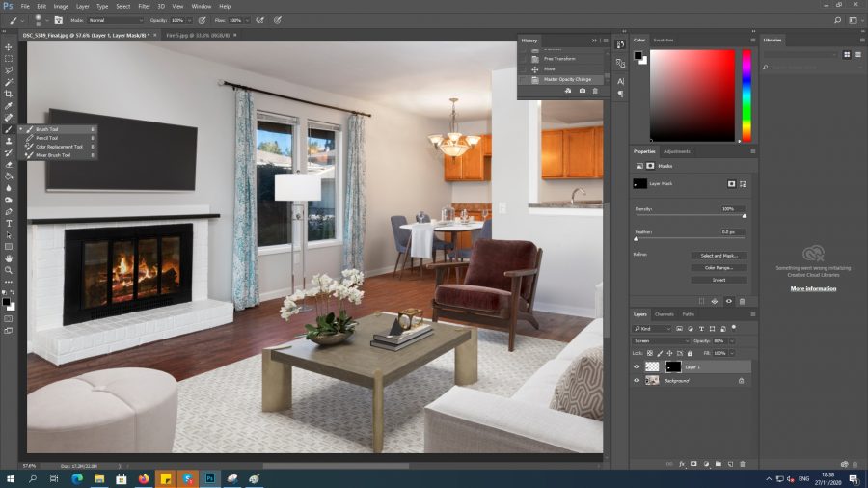868x488 pixels.
Task: Click the delete mask trash icon in Properties
Action: pyautogui.click(x=742, y=301)
